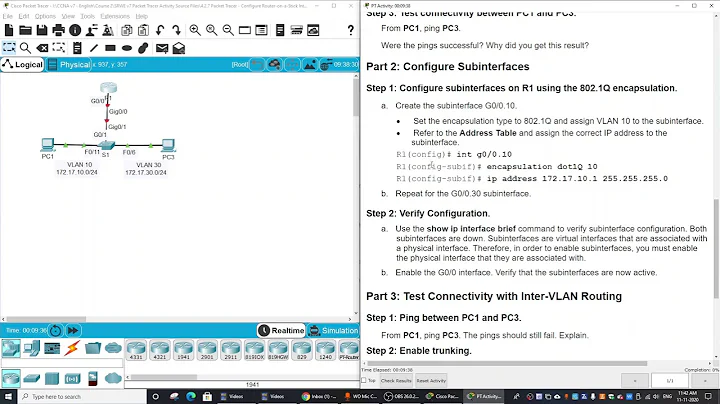Open OBS from the taskbar

coord(401,396)
